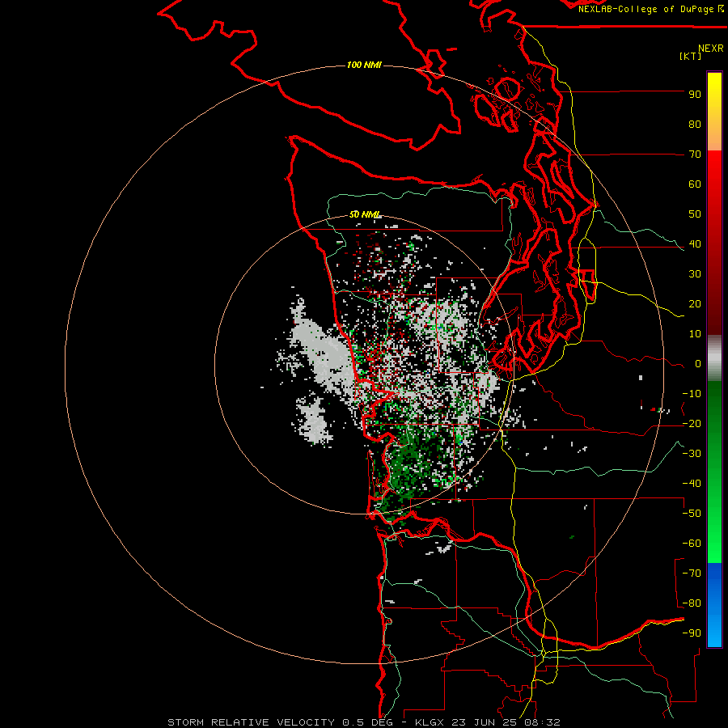Select the positive 80 scale value
Screen dimensions: 728x728
[x=695, y=125]
